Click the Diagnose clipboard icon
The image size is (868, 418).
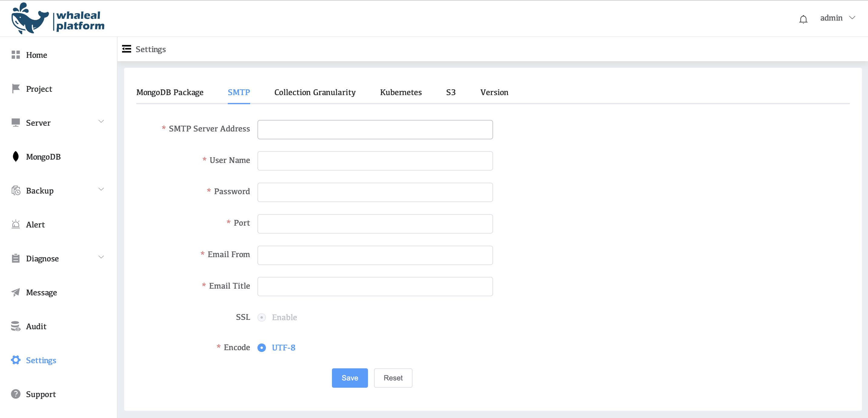(x=16, y=258)
